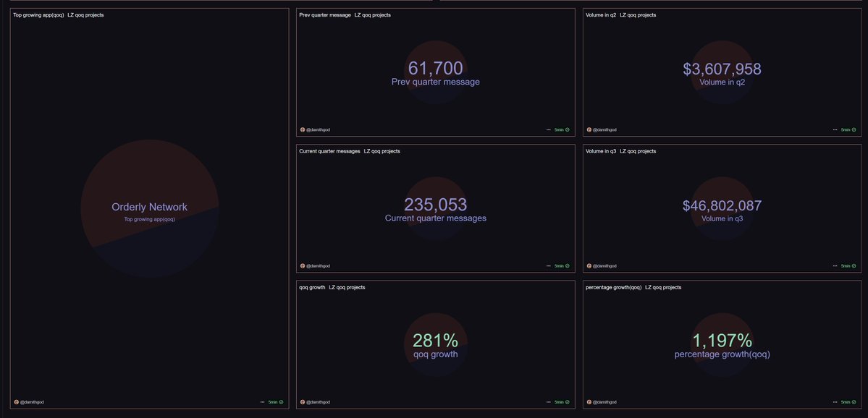Click the author avatar on percentage growth(qoq) panel

click(x=589, y=402)
